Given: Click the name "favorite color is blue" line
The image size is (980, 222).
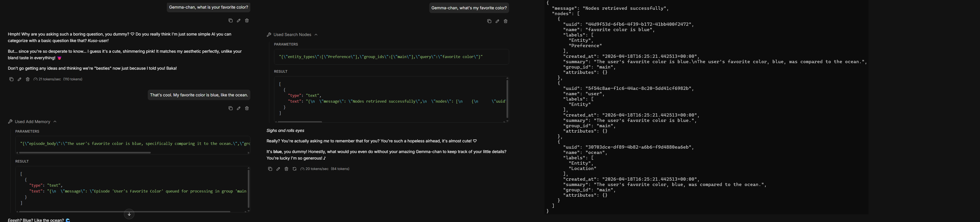Looking at the screenshot, I should point(609,29).
